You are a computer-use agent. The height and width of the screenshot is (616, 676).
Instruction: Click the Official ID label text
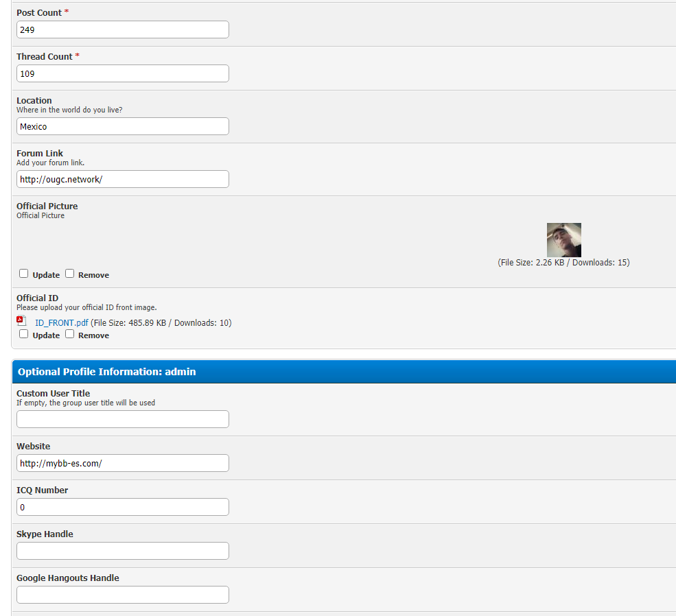(37, 298)
